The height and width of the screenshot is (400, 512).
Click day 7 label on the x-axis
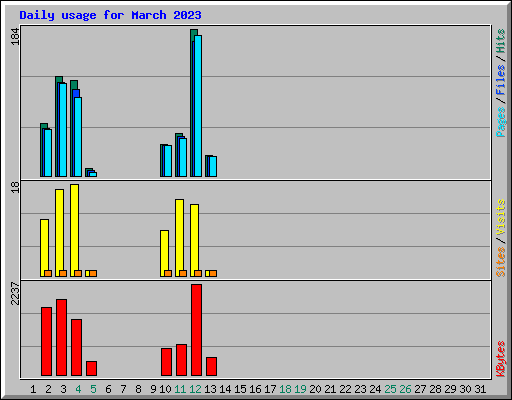coord(123,389)
